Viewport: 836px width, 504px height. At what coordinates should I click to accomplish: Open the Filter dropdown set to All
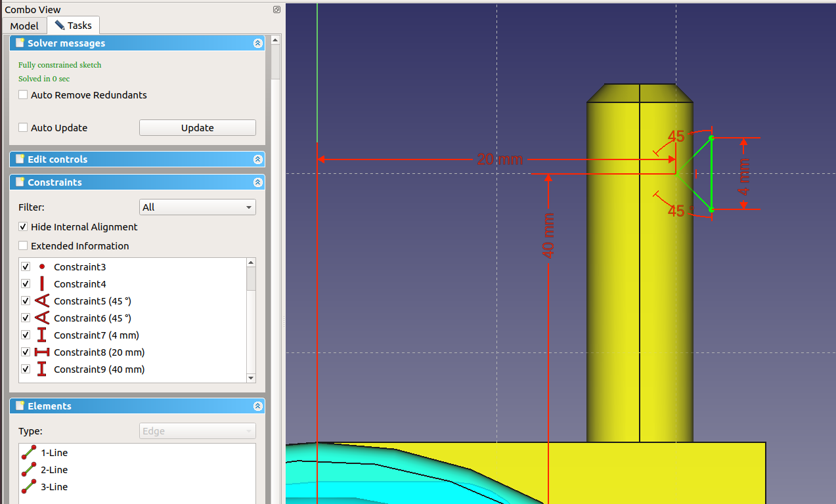click(x=197, y=207)
